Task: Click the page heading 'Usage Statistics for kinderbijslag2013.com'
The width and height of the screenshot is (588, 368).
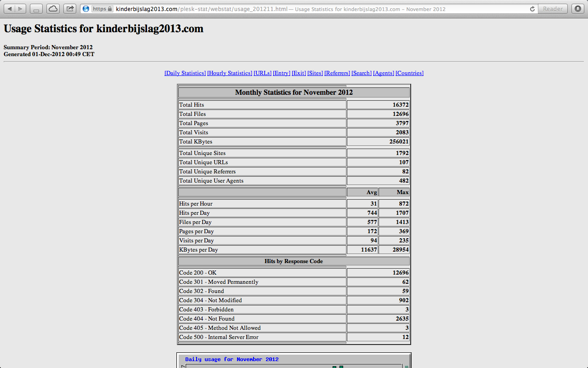Action: [103, 29]
